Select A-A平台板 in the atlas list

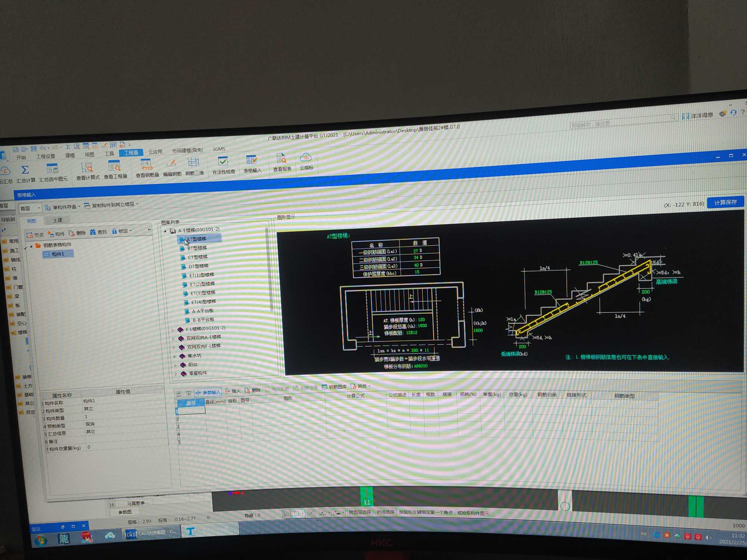202,311
